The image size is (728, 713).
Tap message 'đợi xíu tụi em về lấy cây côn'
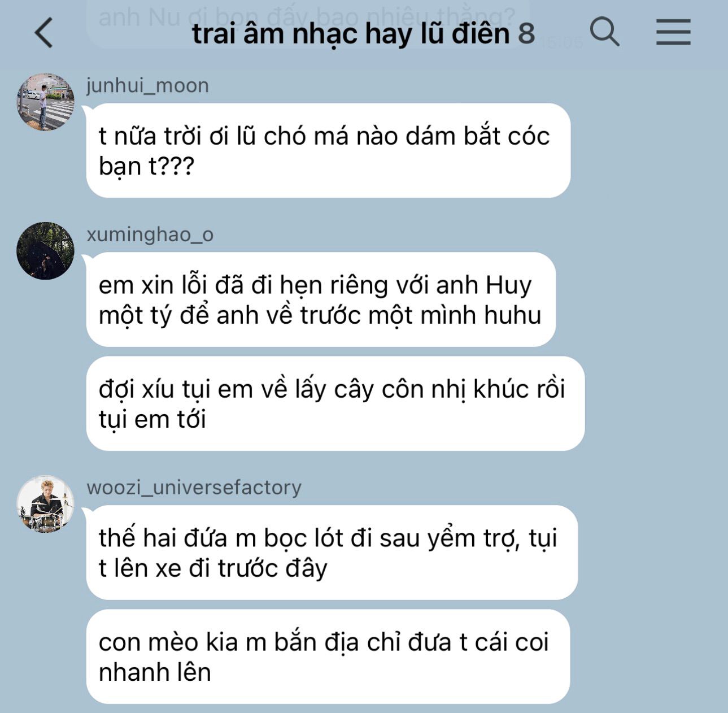click(335, 403)
